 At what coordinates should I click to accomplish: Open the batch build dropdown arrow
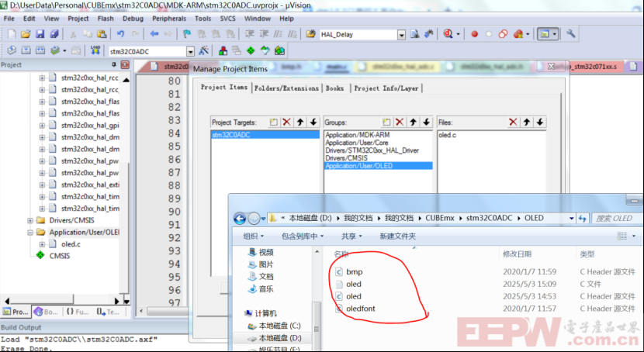[64, 51]
